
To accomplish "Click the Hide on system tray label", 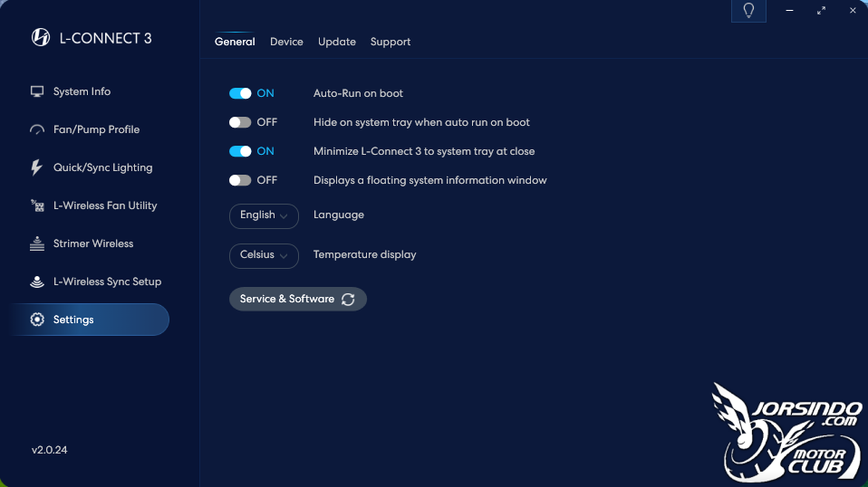I will [x=421, y=122].
